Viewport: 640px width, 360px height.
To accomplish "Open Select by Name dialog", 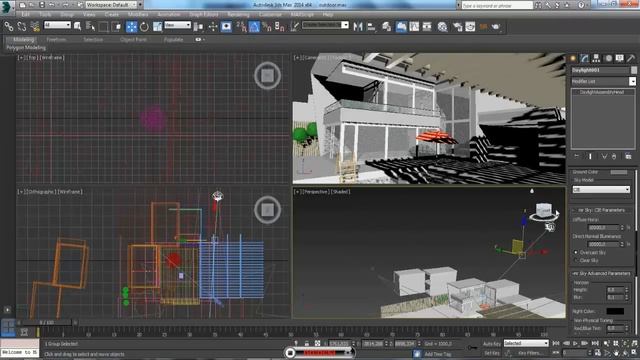I will point(90,27).
